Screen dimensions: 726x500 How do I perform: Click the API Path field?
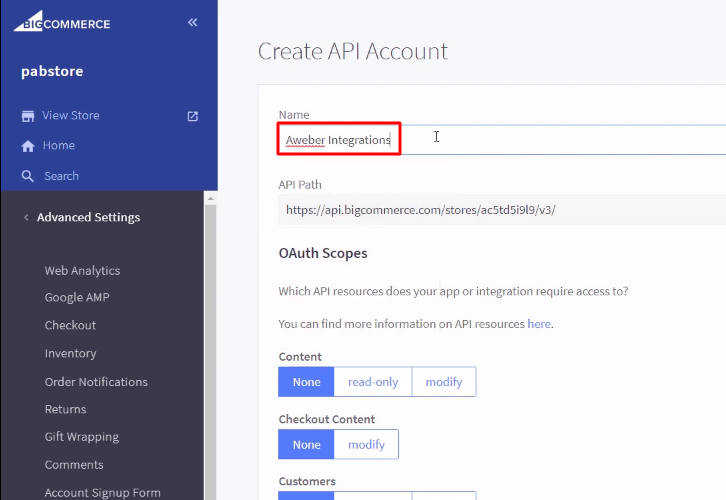502,210
